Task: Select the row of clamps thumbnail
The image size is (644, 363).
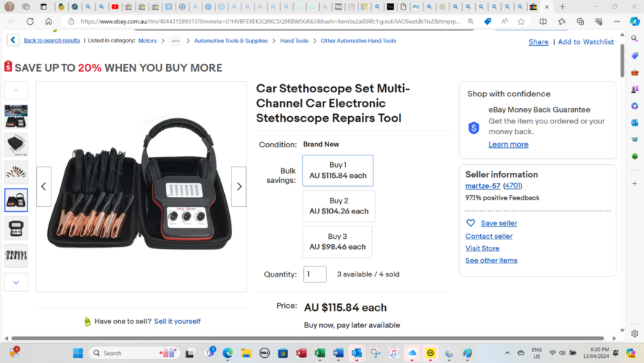Action: pyautogui.click(x=16, y=256)
